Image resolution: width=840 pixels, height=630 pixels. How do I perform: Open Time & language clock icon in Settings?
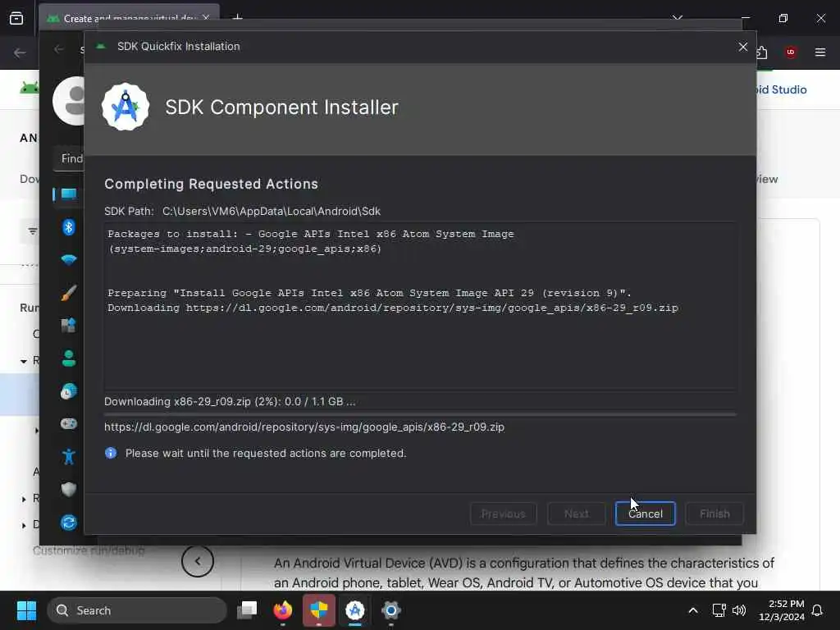pyautogui.click(x=69, y=391)
